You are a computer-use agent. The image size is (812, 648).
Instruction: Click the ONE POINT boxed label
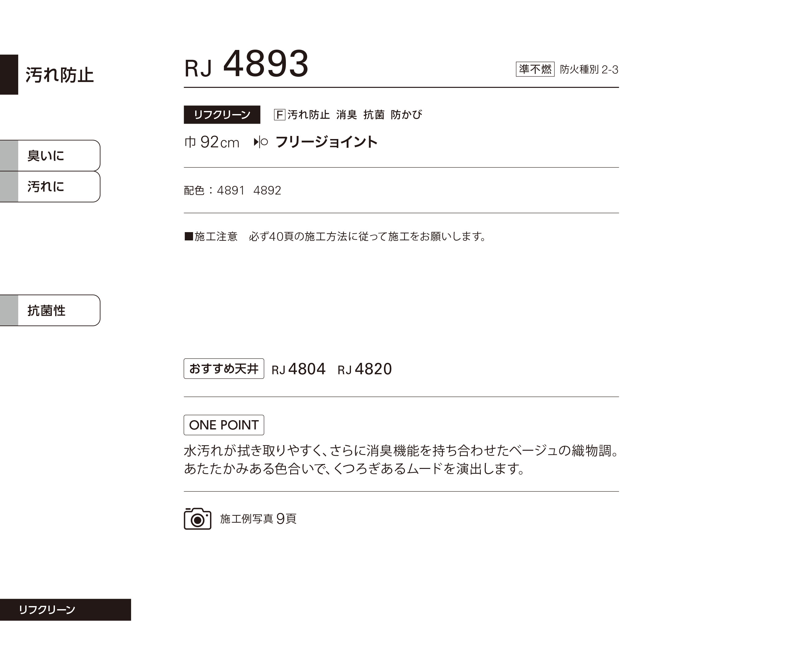[224, 425]
